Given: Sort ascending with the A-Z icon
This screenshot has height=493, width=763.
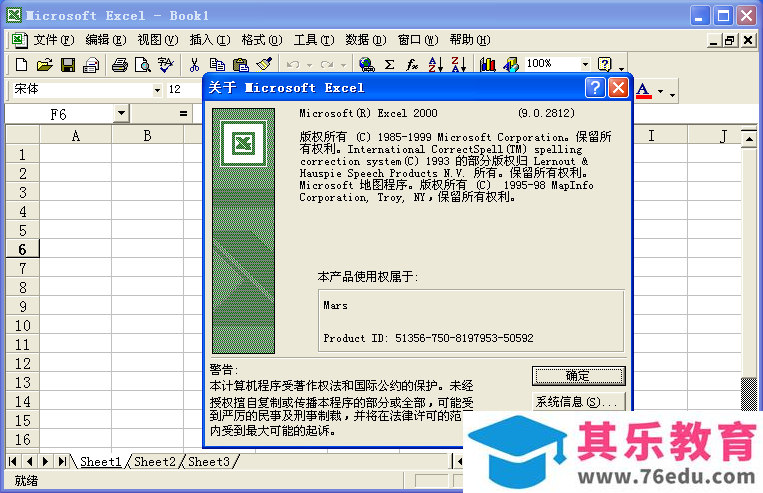Looking at the screenshot, I should pyautogui.click(x=436, y=64).
